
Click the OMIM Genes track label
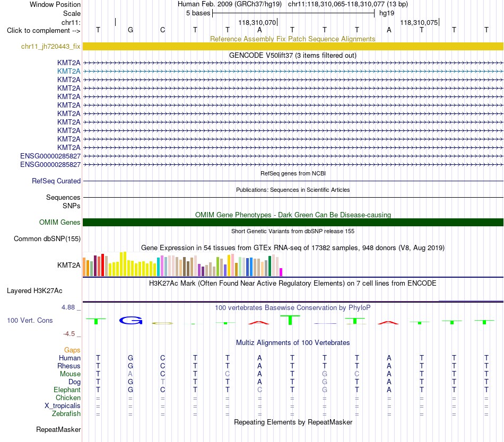pos(59,222)
